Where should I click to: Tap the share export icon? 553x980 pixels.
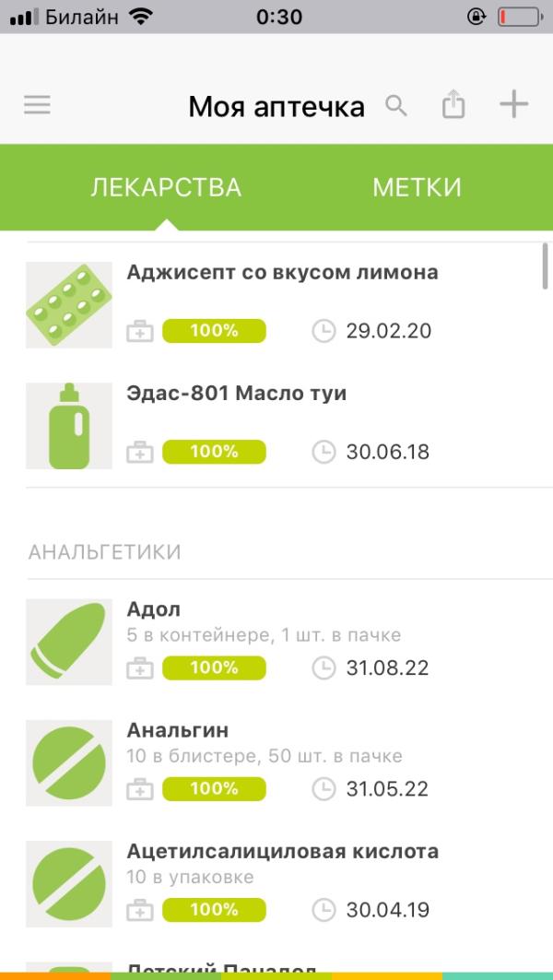click(453, 104)
